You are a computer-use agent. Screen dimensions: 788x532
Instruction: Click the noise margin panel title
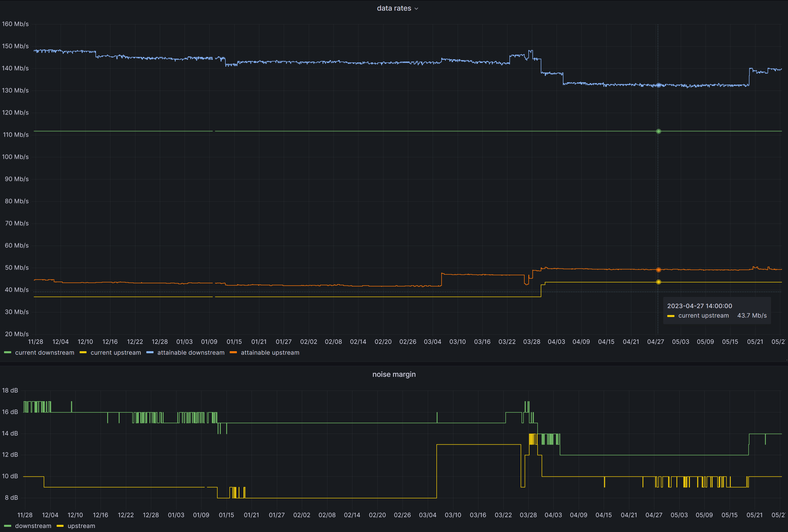[394, 374]
